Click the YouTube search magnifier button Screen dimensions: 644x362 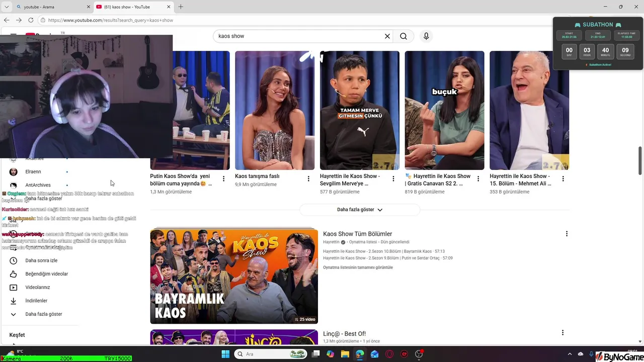404,36
